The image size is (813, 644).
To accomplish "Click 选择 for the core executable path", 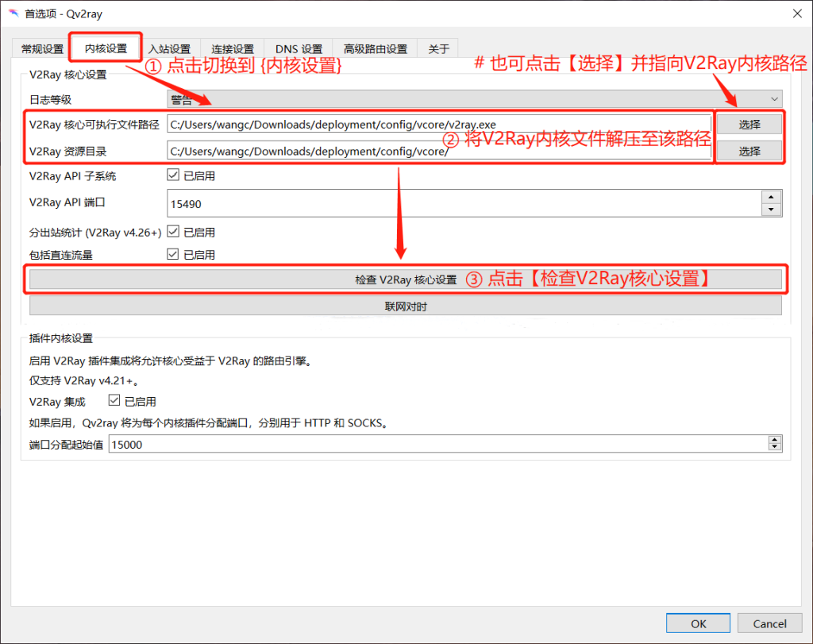I will pyautogui.click(x=749, y=125).
